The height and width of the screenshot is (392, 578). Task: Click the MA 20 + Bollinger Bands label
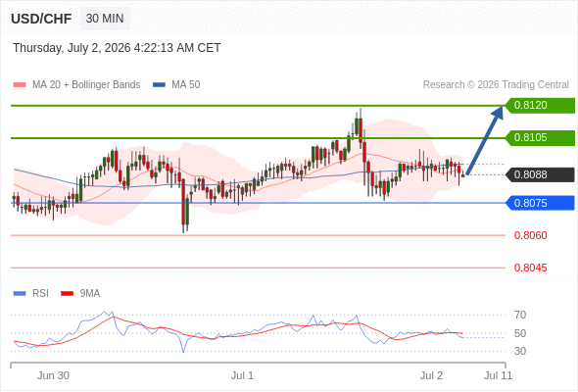pos(86,85)
